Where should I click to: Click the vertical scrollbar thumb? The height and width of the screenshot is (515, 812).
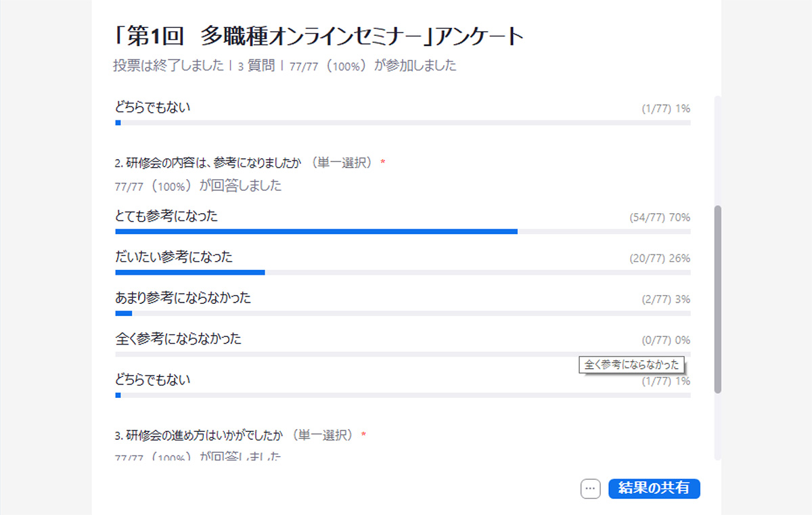click(718, 298)
